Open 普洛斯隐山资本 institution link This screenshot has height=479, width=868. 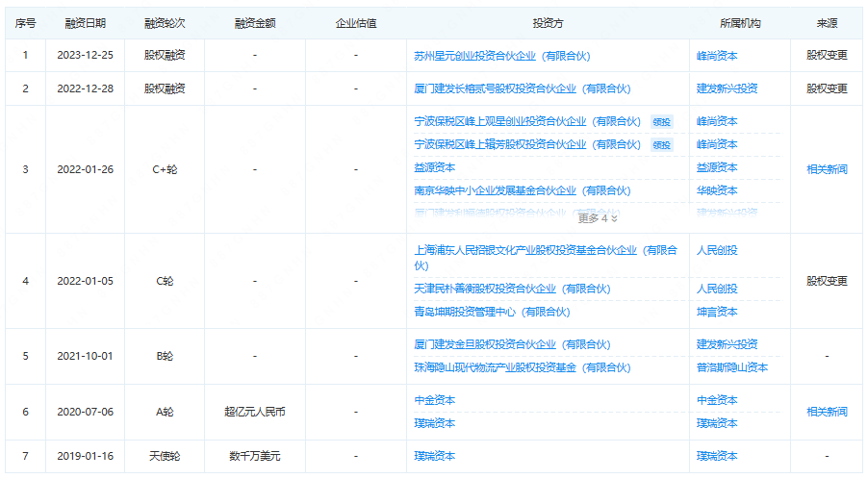pos(731,367)
